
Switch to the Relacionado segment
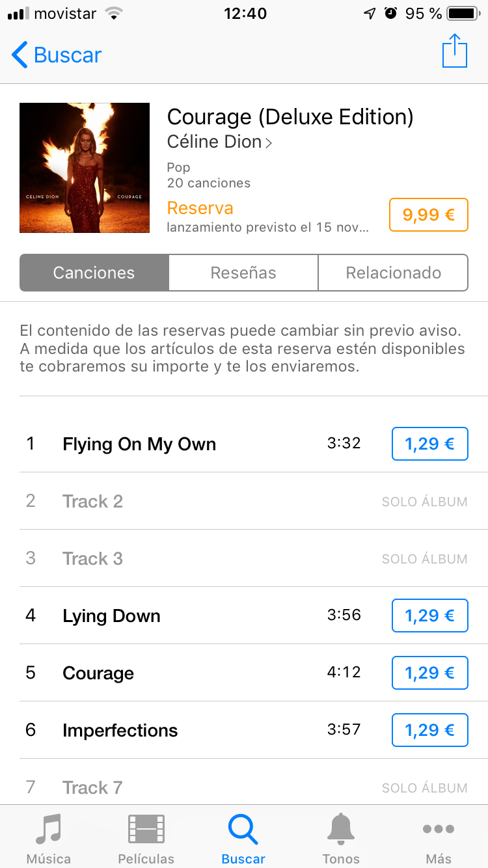click(x=393, y=273)
